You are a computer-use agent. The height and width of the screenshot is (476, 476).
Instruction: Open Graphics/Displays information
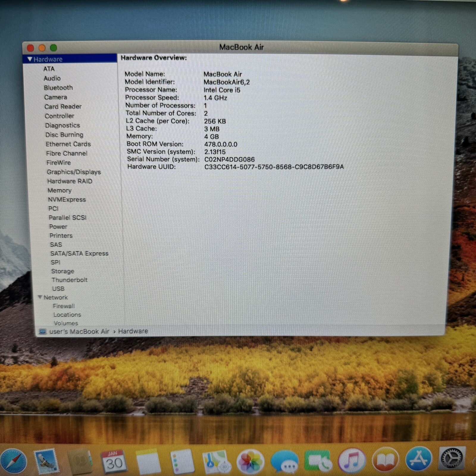coord(74,172)
